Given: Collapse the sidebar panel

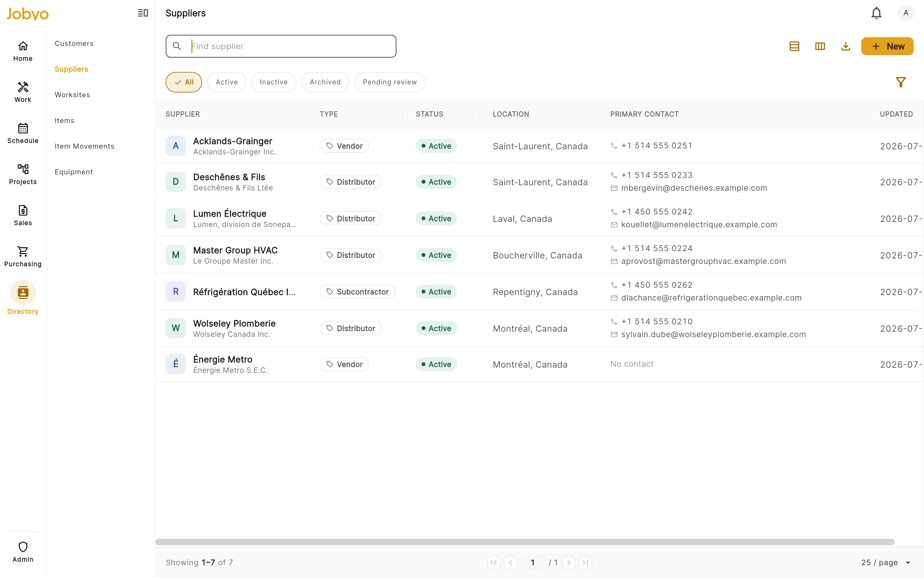Looking at the screenshot, I should coord(143,13).
